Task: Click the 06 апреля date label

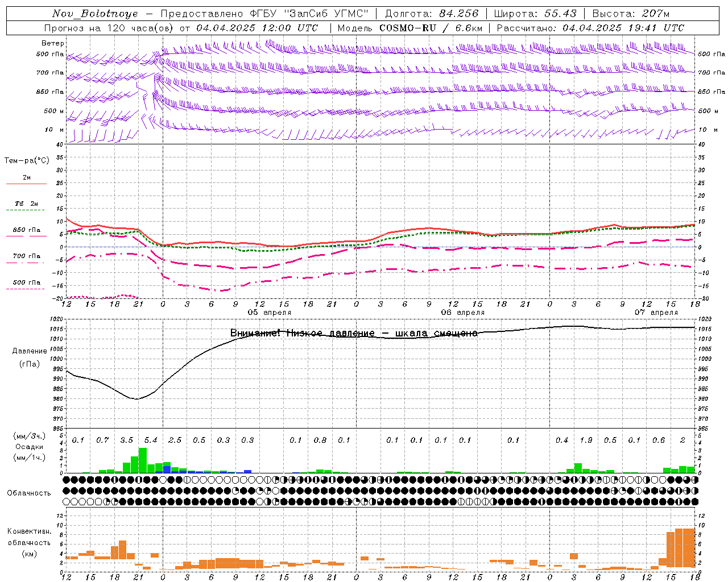Action: tap(463, 313)
